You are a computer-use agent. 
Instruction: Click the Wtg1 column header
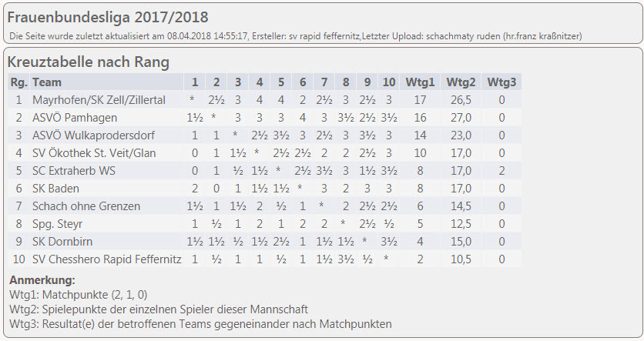(x=420, y=82)
